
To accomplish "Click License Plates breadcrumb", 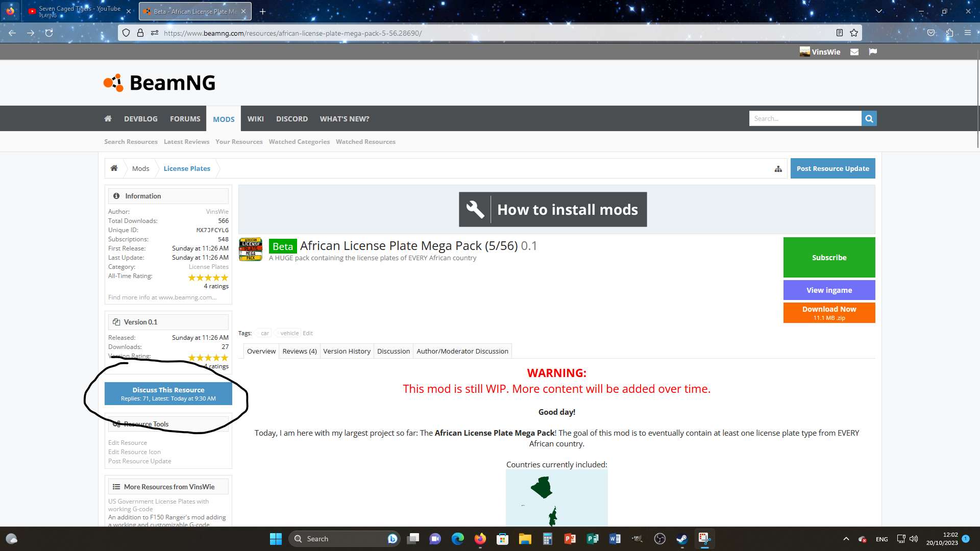I will tap(187, 168).
